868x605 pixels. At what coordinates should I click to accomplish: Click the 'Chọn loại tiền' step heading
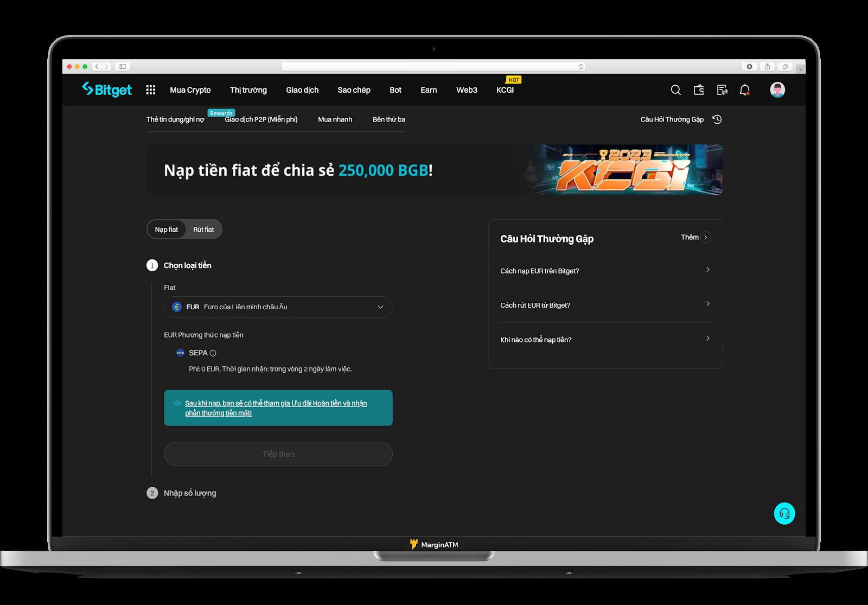point(188,265)
